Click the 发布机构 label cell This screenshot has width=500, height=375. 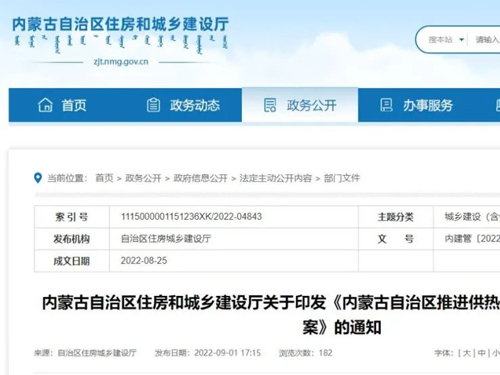pos(72,239)
